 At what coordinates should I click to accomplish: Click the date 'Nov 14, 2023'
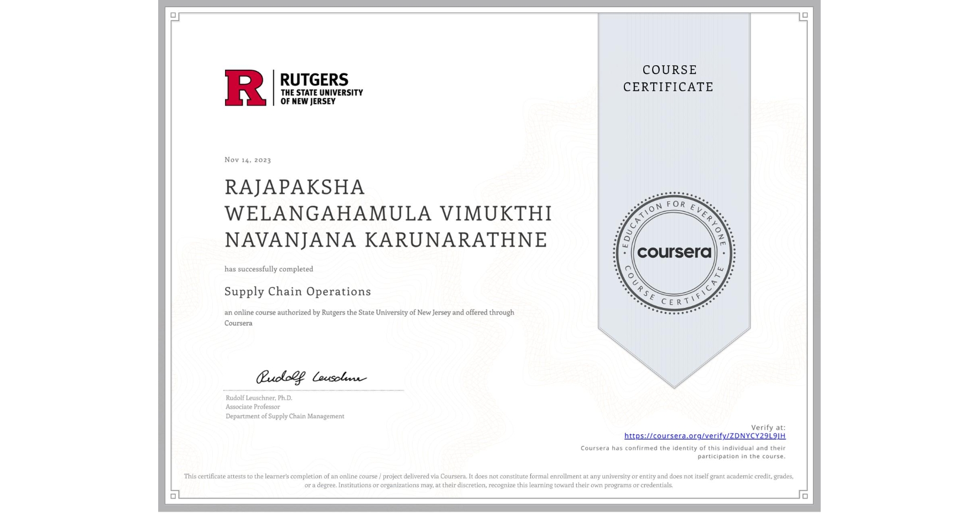click(248, 160)
